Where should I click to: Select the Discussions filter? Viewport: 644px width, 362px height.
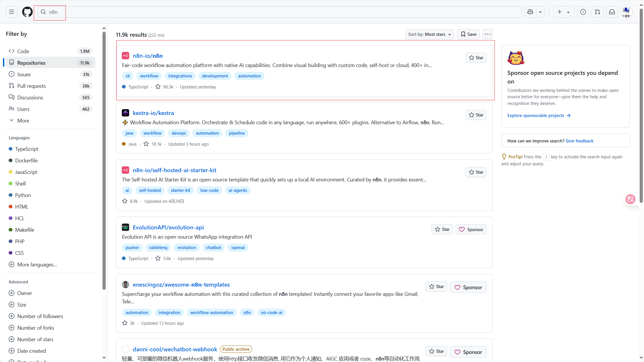tap(30, 97)
